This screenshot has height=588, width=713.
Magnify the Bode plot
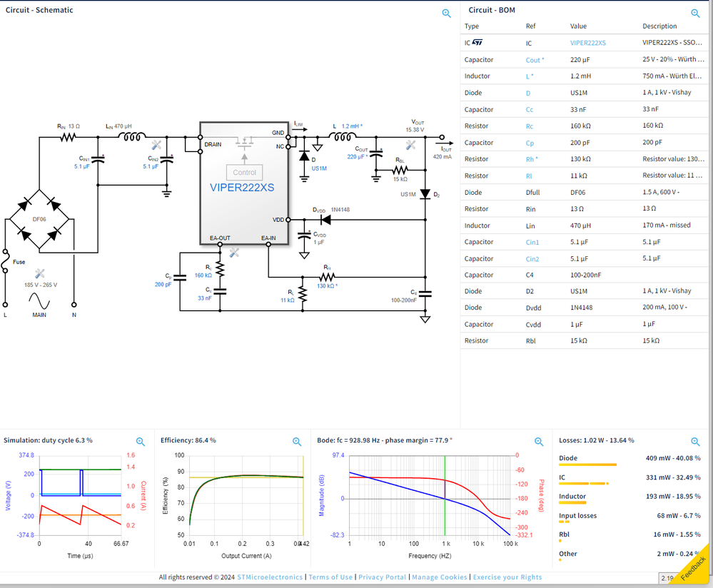tap(539, 442)
